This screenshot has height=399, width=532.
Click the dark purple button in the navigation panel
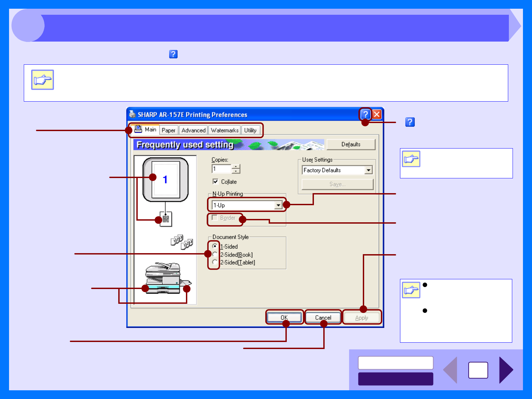[x=396, y=379]
